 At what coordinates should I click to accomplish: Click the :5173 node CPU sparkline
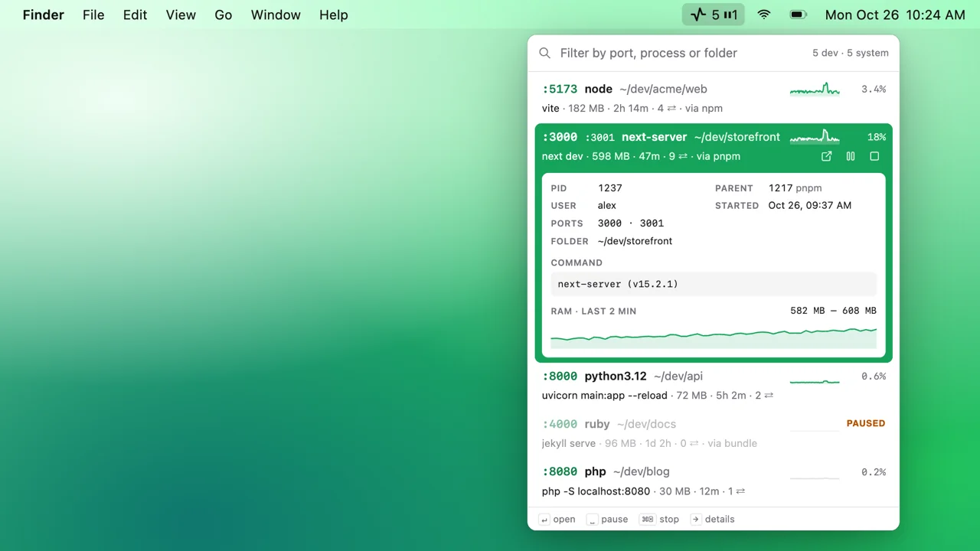(x=815, y=90)
